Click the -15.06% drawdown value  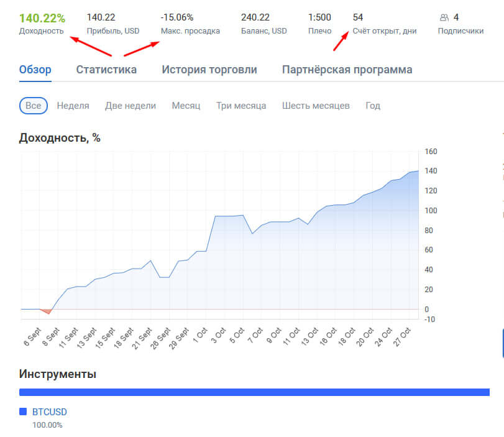click(177, 17)
